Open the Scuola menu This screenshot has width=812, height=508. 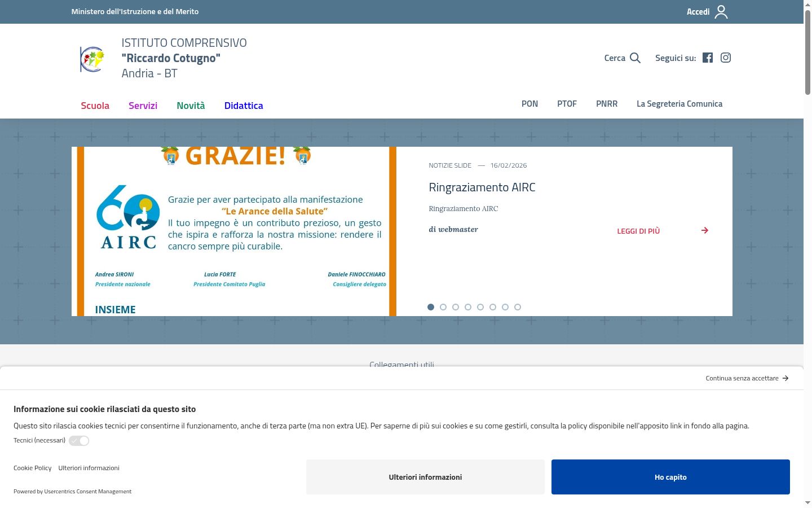(x=95, y=106)
